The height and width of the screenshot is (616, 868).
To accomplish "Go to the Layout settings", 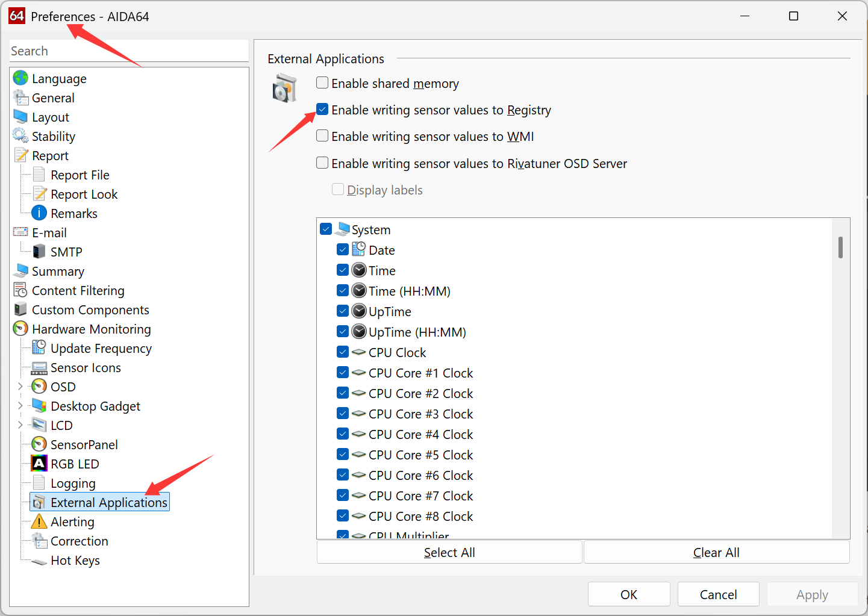I will click(x=51, y=117).
